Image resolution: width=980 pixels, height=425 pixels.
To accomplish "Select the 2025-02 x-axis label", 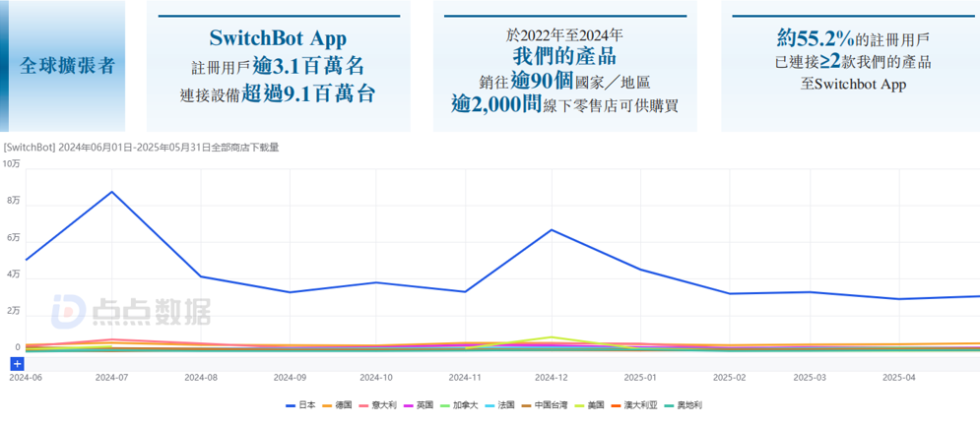I will click(x=730, y=378).
